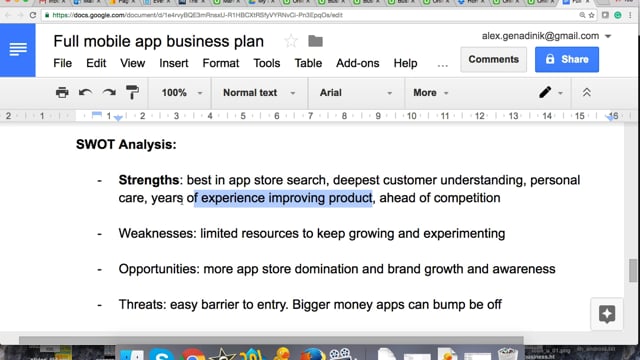The image size is (640, 360).
Task: Open the move-to-folder icon
Action: pyautogui.click(x=315, y=41)
